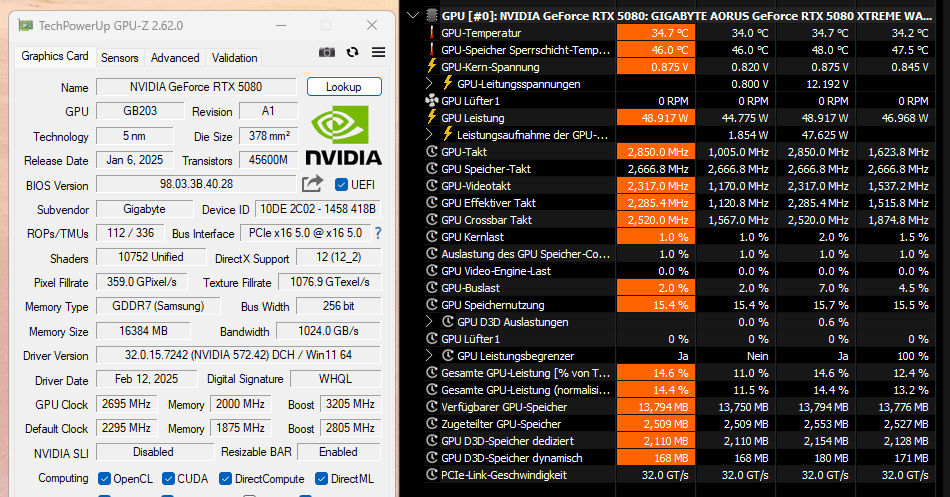Select the GPU Leistung current value 48.917 W
The height and width of the screenshot is (497, 950).
point(656,118)
